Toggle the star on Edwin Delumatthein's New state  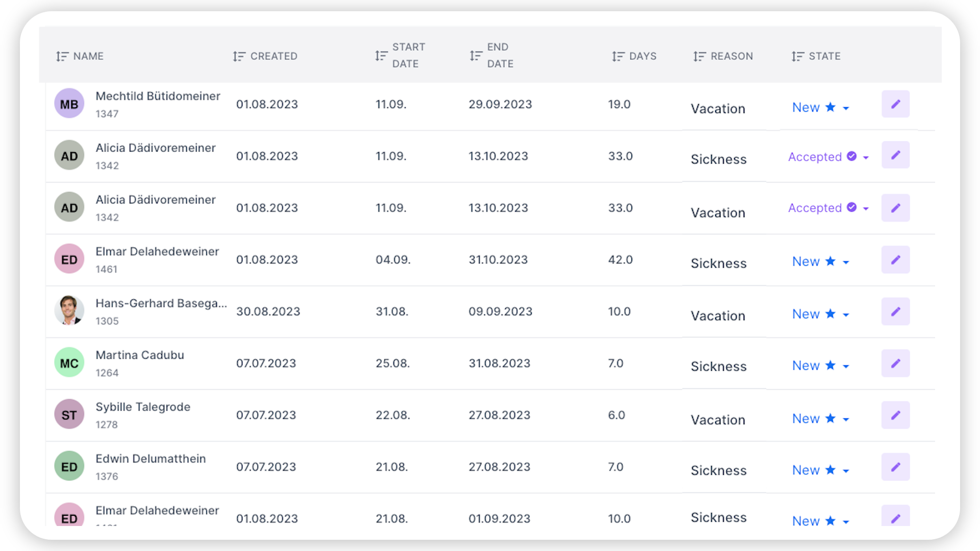831,470
